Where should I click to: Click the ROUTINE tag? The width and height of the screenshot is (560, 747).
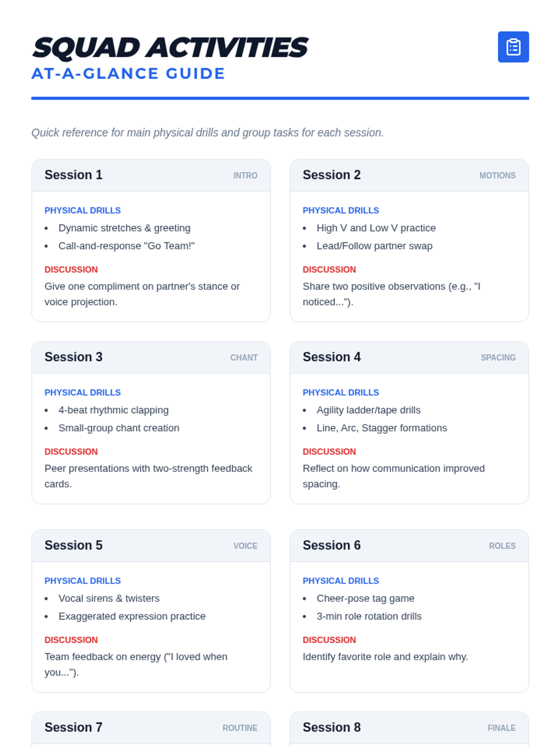[239, 728]
